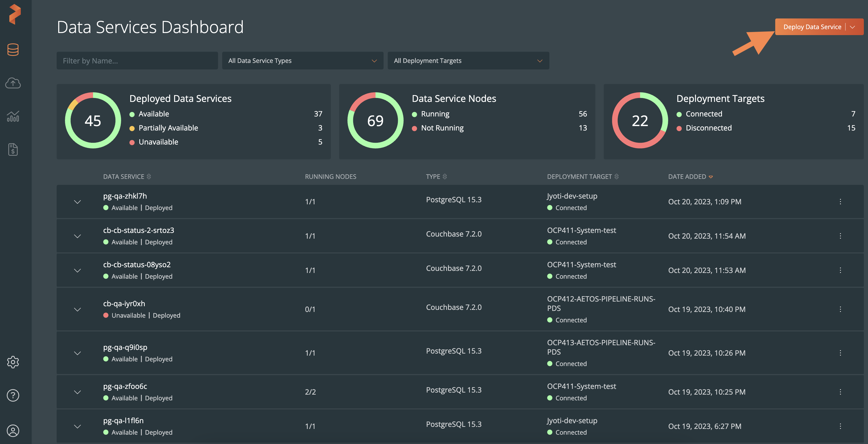
Task: Open the Data Service Types dropdown
Action: tap(303, 60)
